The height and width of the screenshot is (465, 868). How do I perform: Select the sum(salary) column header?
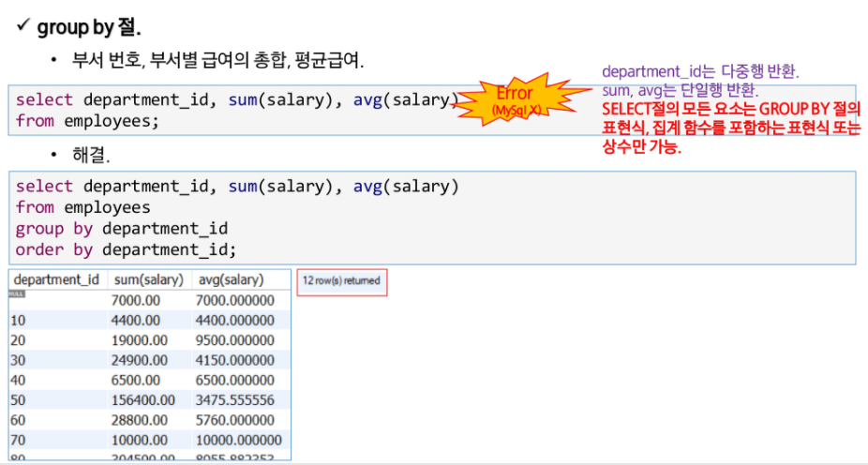click(149, 280)
